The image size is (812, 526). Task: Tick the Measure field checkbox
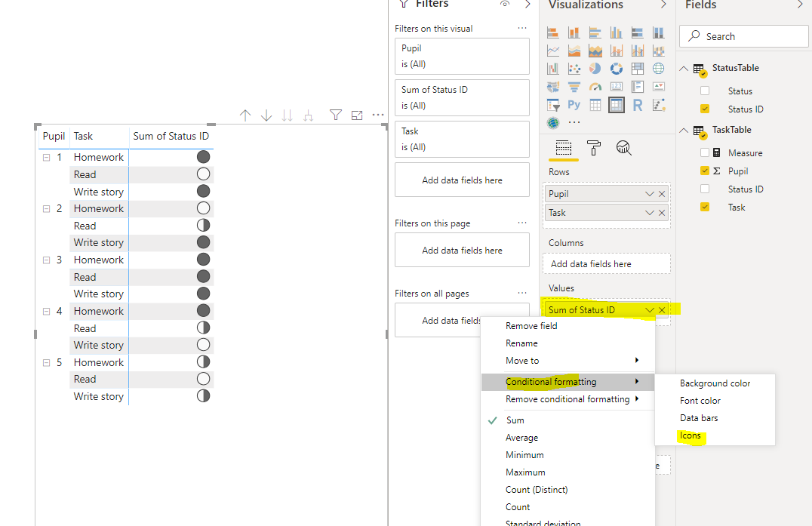coord(705,152)
